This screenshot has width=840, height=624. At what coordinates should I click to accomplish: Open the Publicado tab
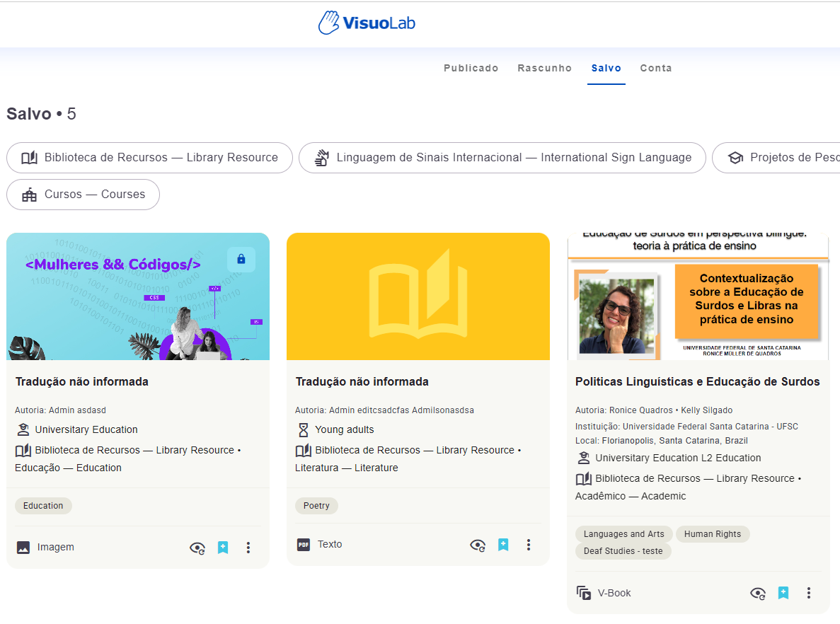[x=471, y=68]
